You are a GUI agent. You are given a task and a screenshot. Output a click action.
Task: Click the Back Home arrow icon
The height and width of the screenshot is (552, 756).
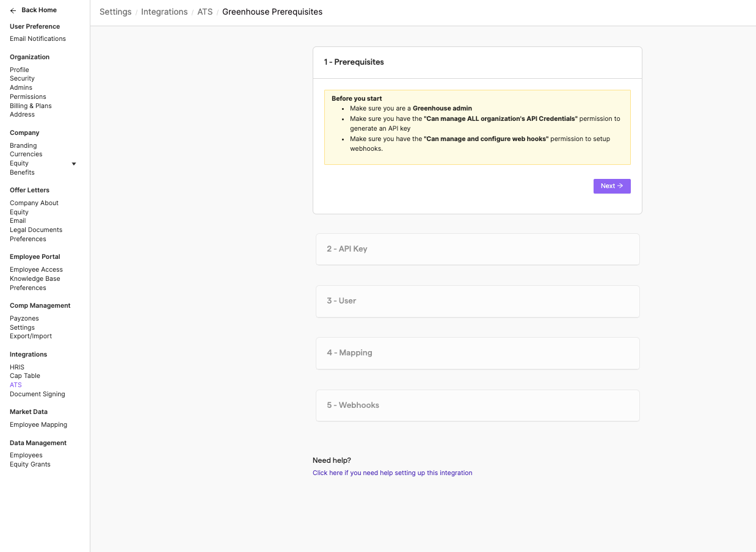click(x=13, y=10)
